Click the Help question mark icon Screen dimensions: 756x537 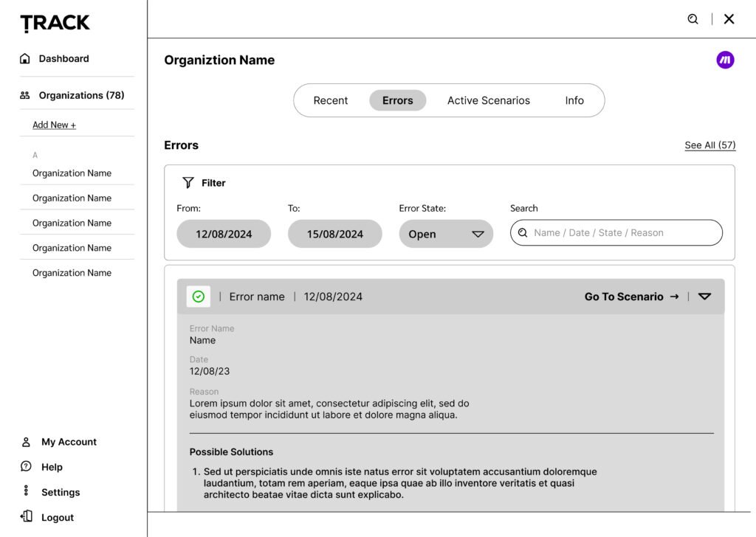26,466
